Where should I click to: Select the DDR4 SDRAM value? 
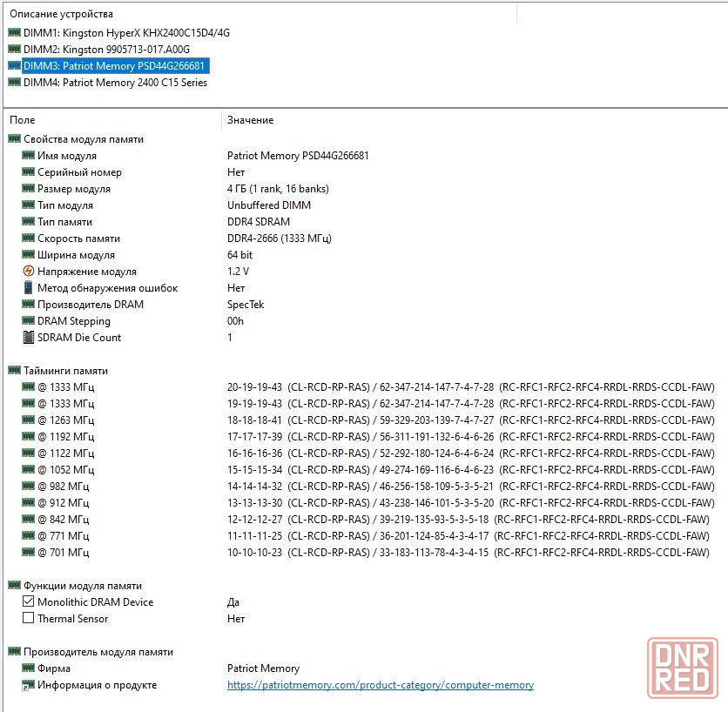[x=258, y=222]
